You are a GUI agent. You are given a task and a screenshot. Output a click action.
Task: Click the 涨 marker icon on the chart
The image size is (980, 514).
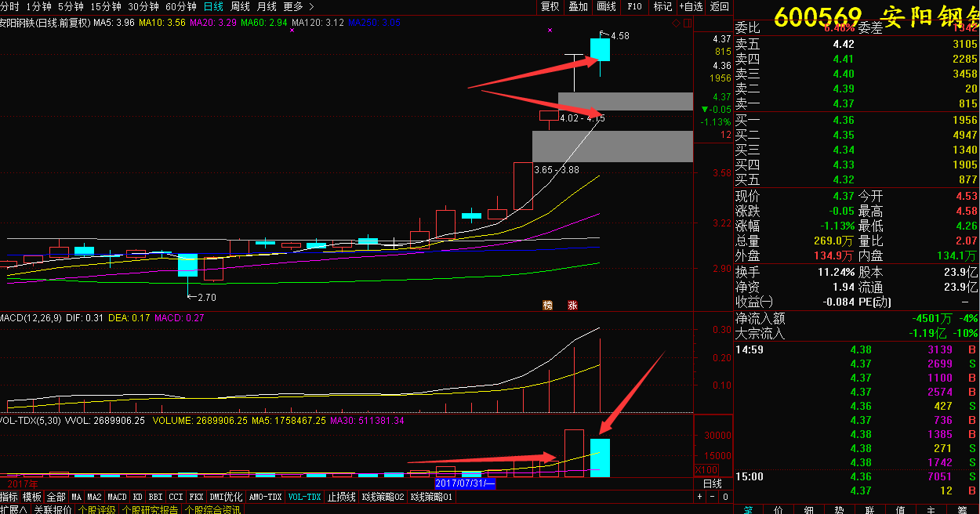(572, 306)
